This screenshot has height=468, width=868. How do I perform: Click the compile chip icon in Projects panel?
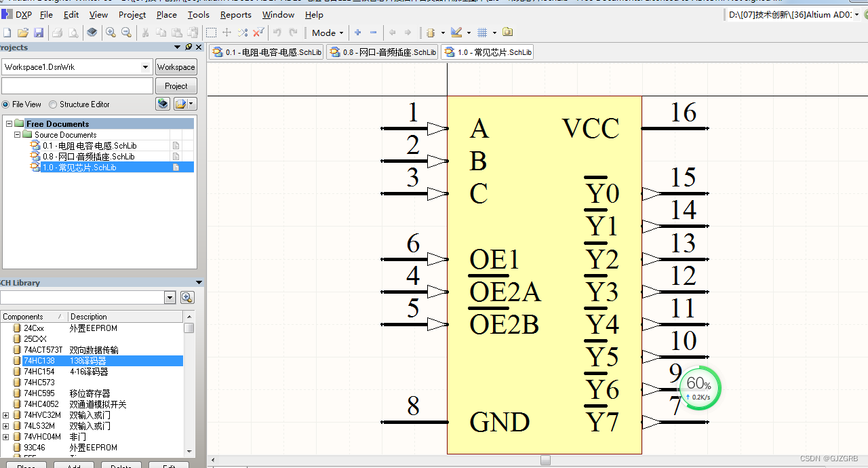(x=162, y=104)
